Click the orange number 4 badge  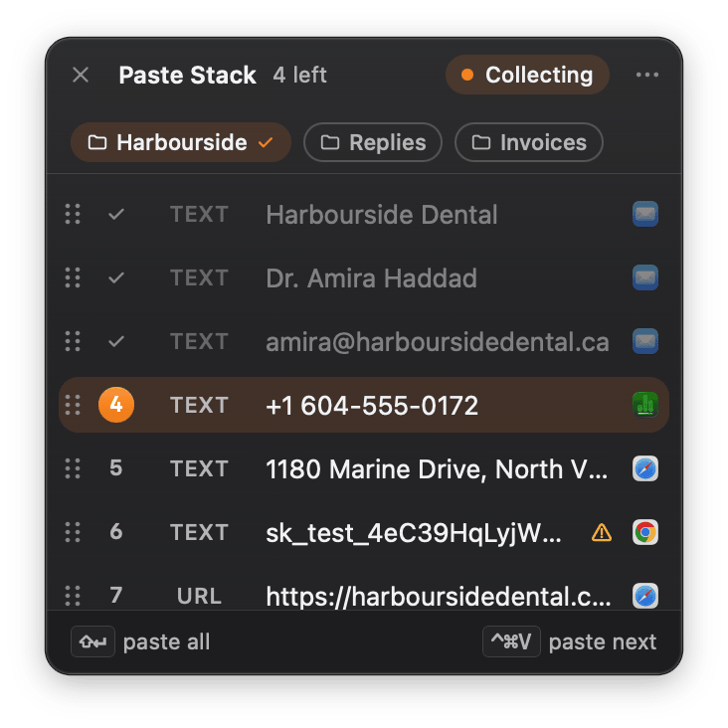pyautogui.click(x=116, y=405)
